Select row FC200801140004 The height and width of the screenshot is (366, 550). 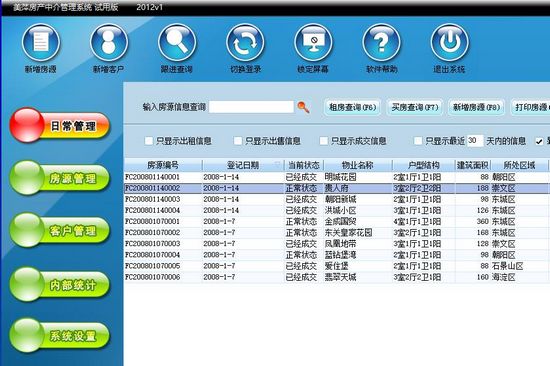point(337,211)
